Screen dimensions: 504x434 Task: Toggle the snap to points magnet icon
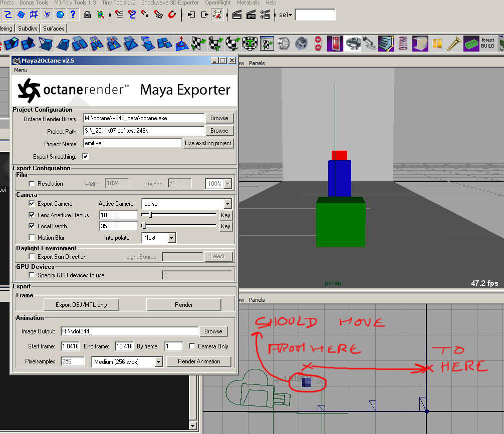[x=145, y=15]
